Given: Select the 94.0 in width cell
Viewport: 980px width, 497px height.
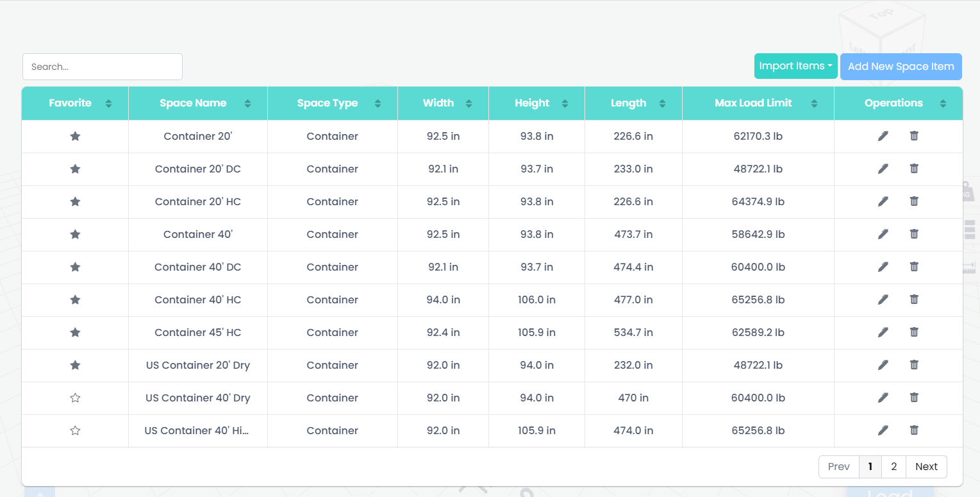Looking at the screenshot, I should coord(443,299).
